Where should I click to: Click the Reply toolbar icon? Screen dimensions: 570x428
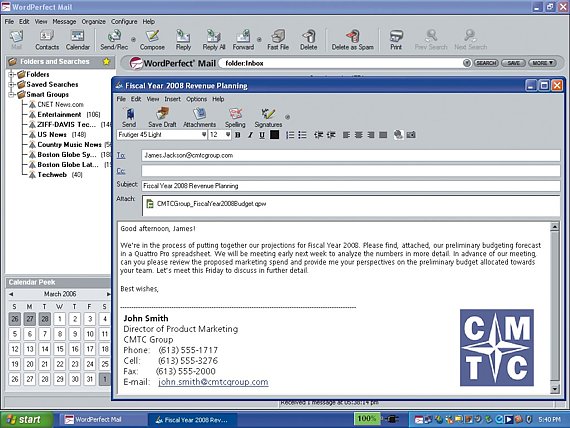click(x=183, y=40)
